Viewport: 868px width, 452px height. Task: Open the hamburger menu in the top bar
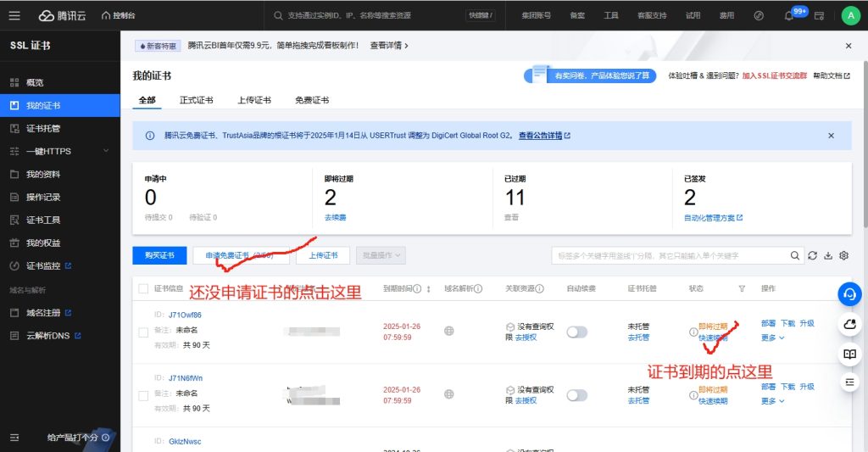pos(14,15)
